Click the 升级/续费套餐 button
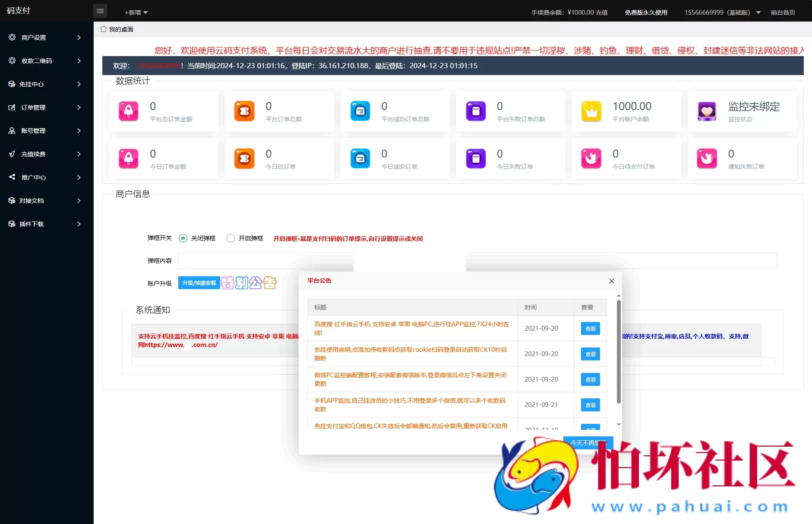 (x=199, y=283)
